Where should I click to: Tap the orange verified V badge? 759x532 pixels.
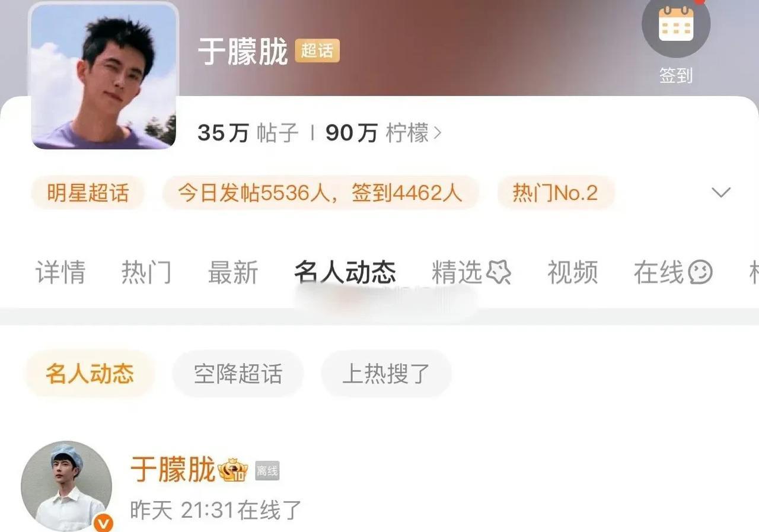103,523
